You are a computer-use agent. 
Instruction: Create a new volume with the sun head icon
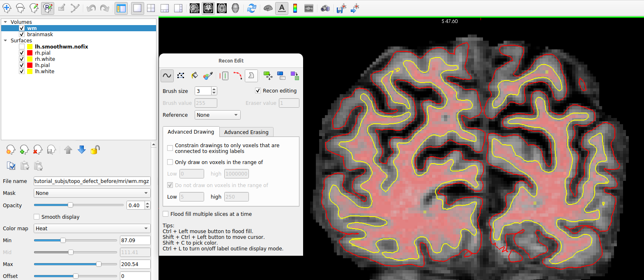pyautogui.click(x=11, y=150)
